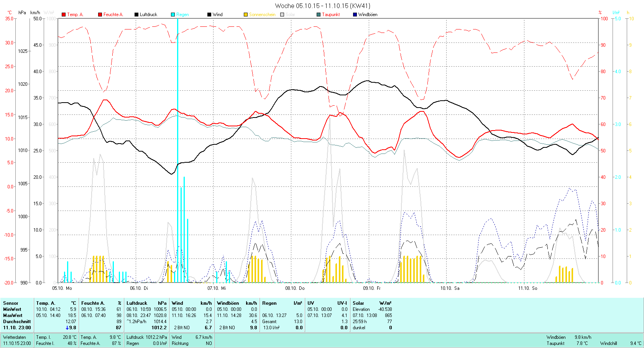Select the 'Regen' legend label
Image resolution: width=644 pixels, height=348 pixels.
click(182, 15)
